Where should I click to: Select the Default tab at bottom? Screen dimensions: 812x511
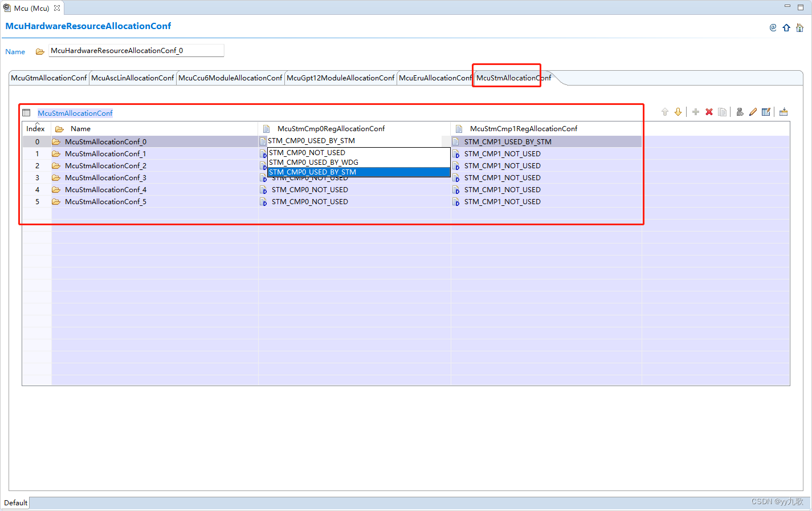point(16,502)
